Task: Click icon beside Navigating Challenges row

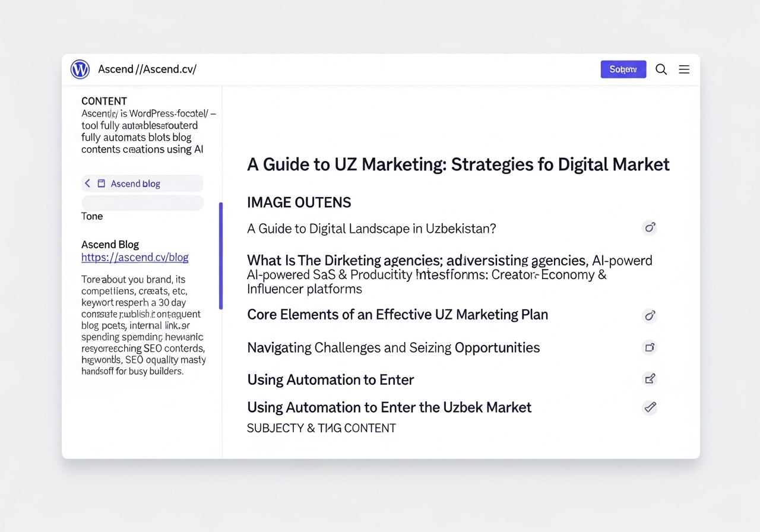Action: [x=650, y=347]
